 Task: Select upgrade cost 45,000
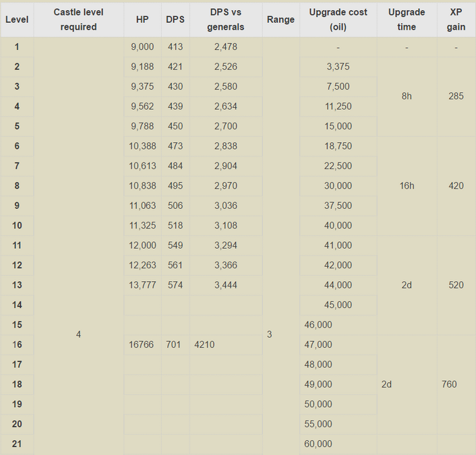(x=338, y=305)
